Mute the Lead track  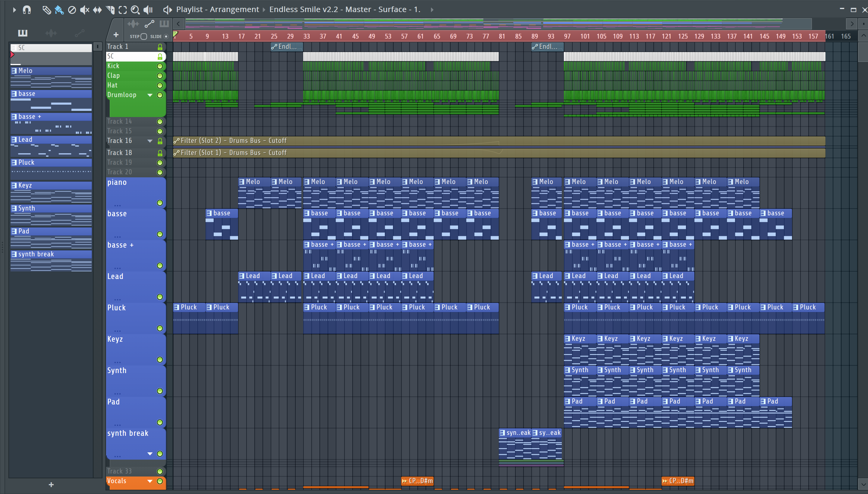pos(160,297)
